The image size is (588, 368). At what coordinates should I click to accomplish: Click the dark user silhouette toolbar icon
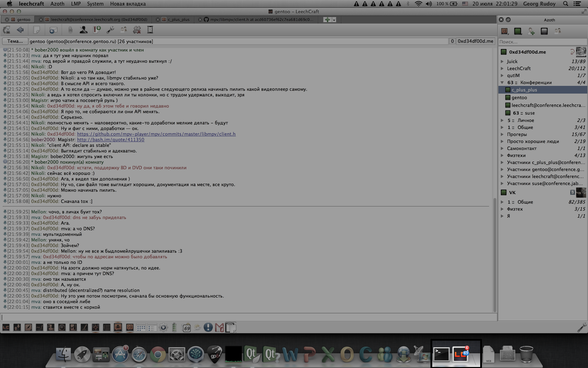(x=83, y=30)
